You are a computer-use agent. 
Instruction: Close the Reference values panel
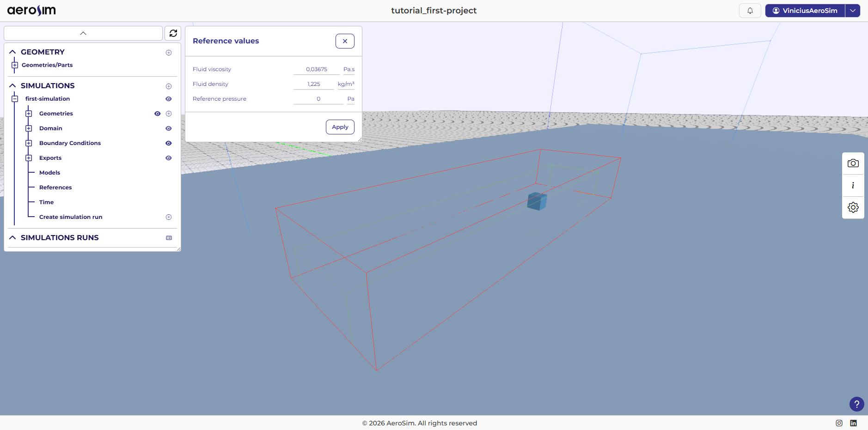(345, 41)
